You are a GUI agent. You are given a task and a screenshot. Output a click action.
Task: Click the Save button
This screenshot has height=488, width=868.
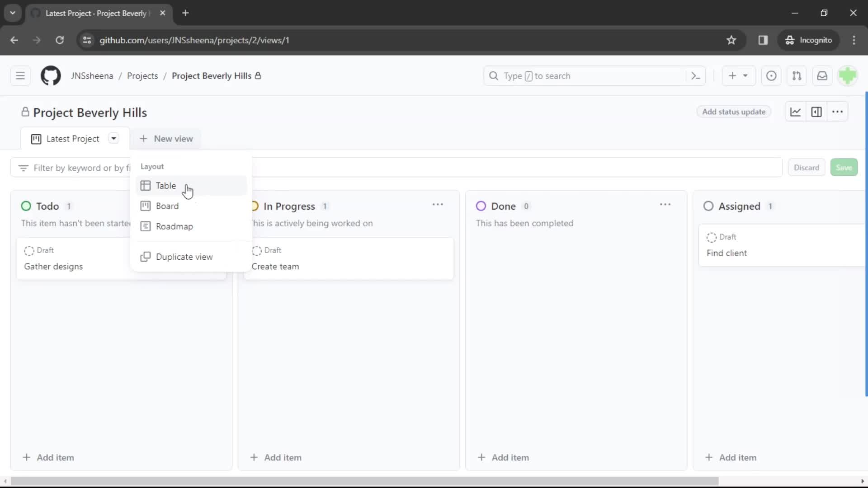coord(844,168)
